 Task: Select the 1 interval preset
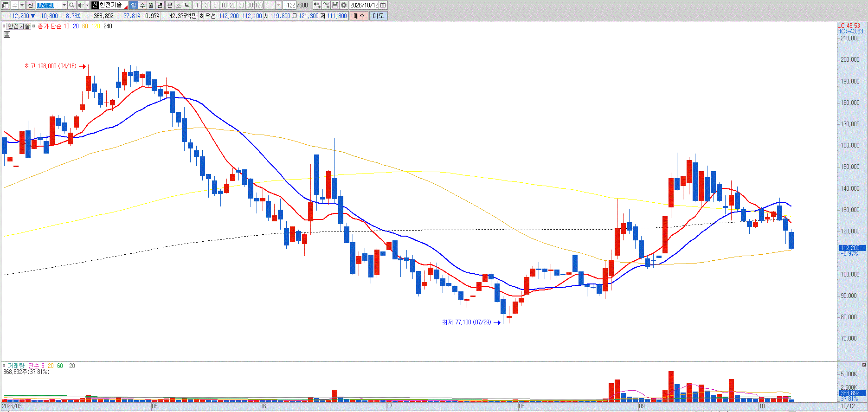pyautogui.click(x=197, y=5)
